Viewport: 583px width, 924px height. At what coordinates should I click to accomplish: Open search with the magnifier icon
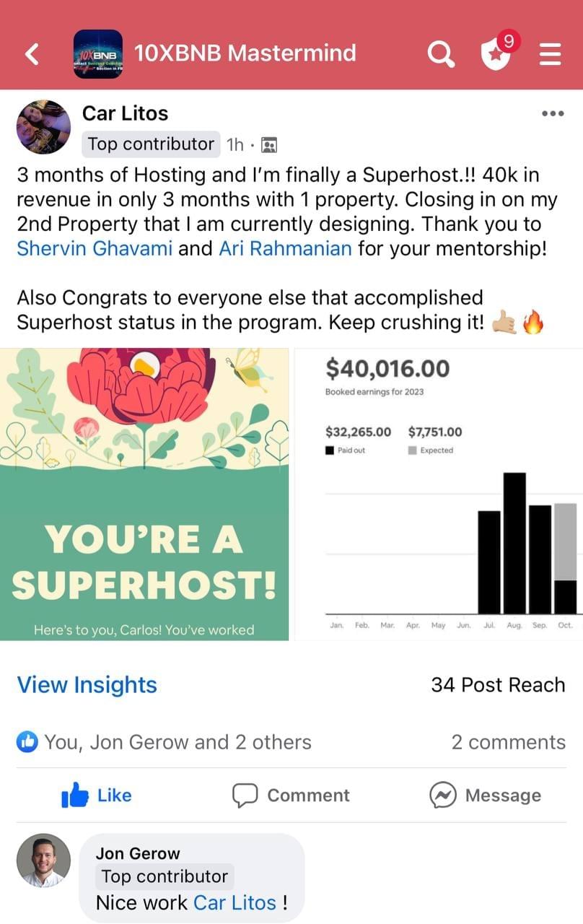[x=440, y=53]
